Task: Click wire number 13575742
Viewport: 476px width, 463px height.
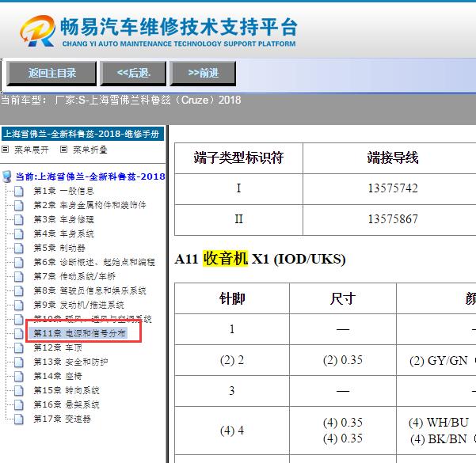Action: (393, 188)
